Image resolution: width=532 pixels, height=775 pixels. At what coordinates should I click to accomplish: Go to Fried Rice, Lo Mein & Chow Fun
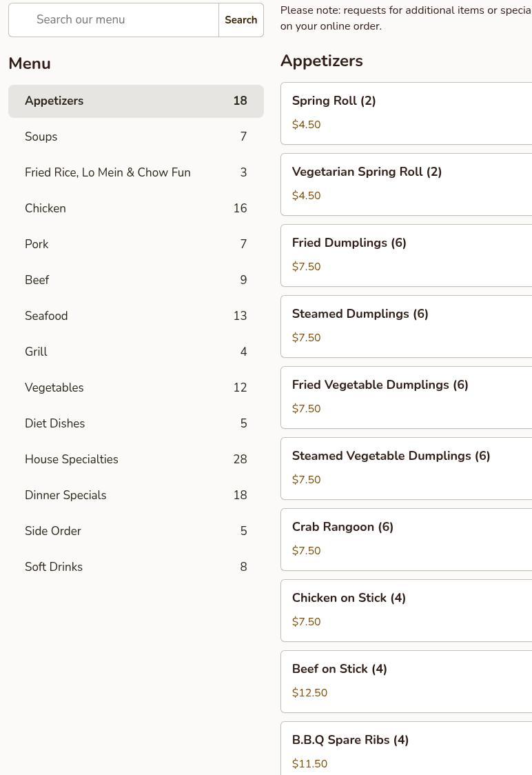[x=136, y=172]
